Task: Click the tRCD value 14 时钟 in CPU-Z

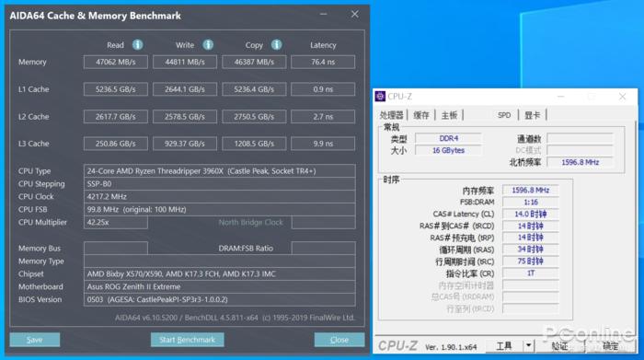Action: pos(531,226)
